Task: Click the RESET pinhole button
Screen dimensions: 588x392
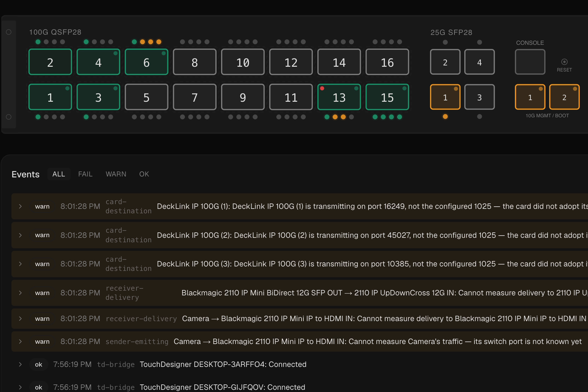Action: click(564, 62)
